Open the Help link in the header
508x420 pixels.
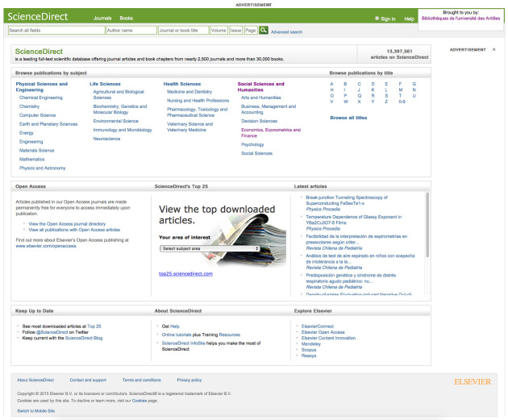(x=409, y=18)
